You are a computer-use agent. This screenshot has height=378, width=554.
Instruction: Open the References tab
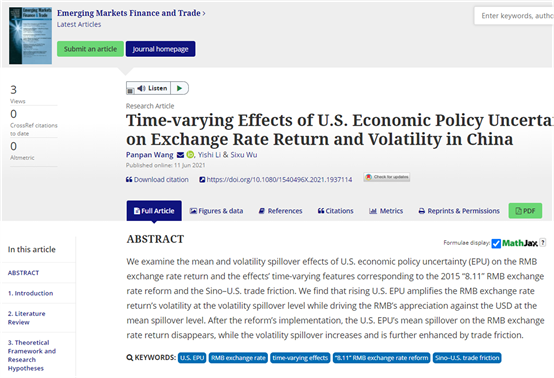pos(281,211)
